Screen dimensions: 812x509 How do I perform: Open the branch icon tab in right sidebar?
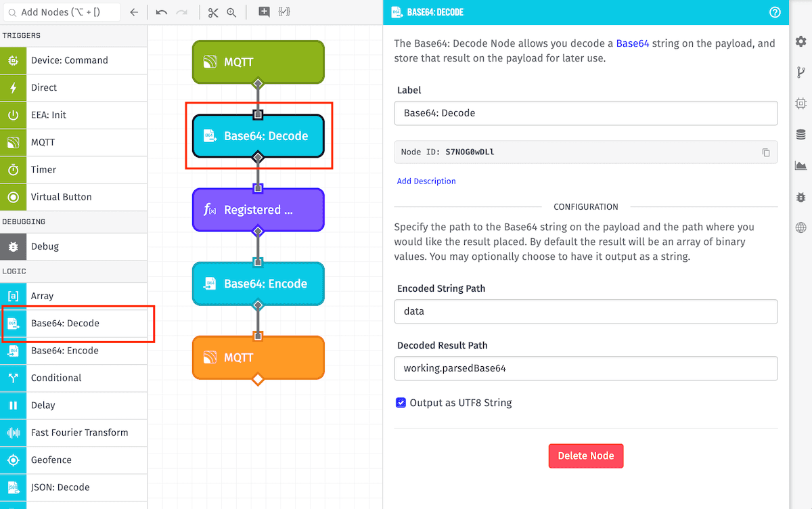(801, 73)
